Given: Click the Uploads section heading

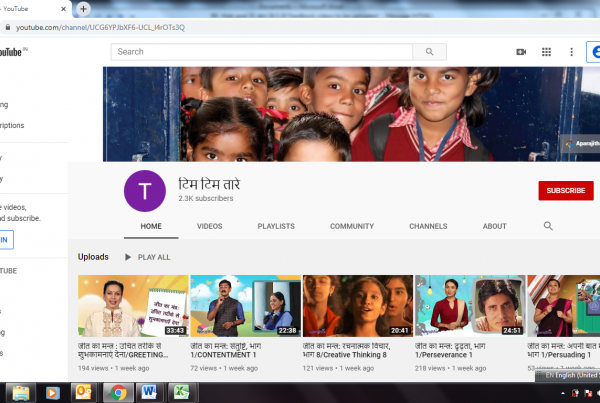Looking at the screenshot, I should click(x=93, y=257).
